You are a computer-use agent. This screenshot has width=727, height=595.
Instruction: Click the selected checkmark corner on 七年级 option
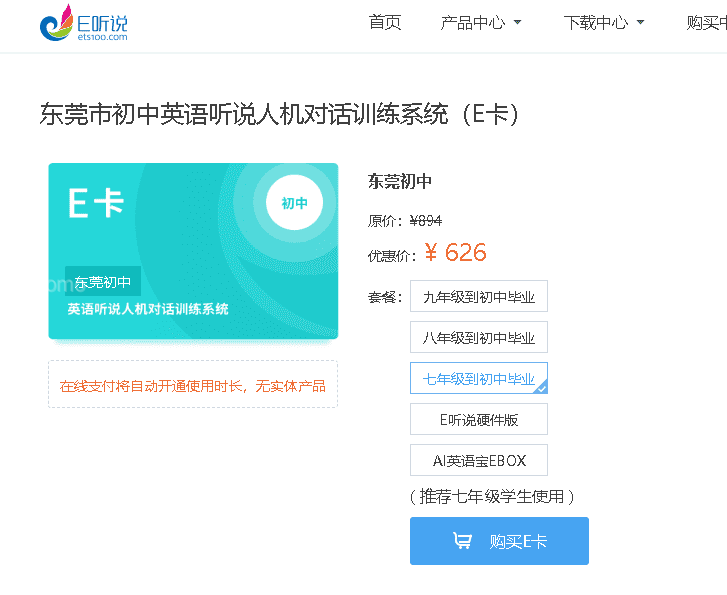coord(541,386)
